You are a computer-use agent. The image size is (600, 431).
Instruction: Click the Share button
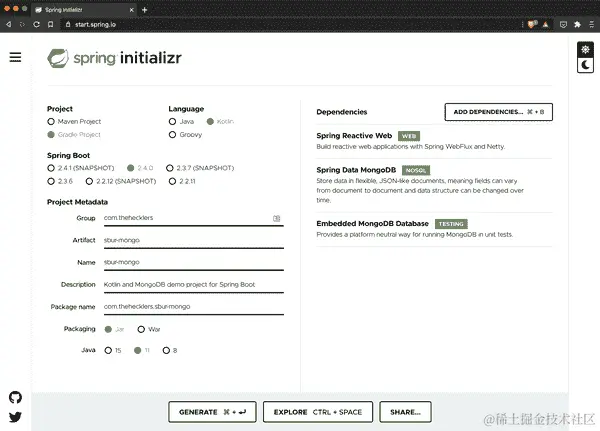point(405,412)
